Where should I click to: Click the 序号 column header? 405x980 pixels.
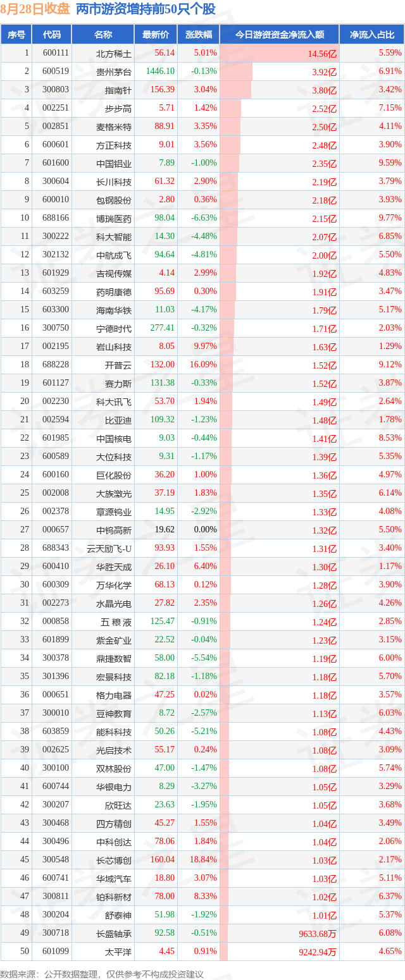coord(16,35)
